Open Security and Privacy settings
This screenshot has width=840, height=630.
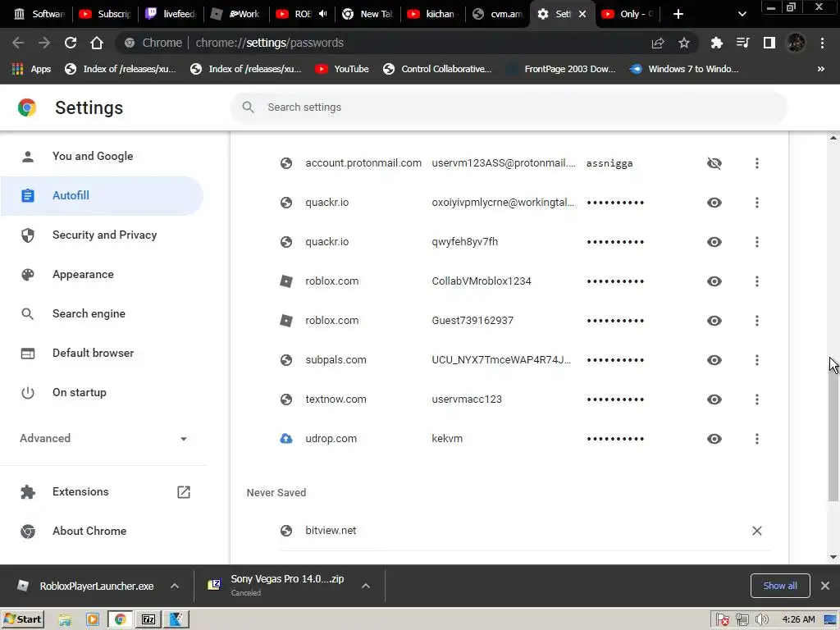[x=102, y=235]
